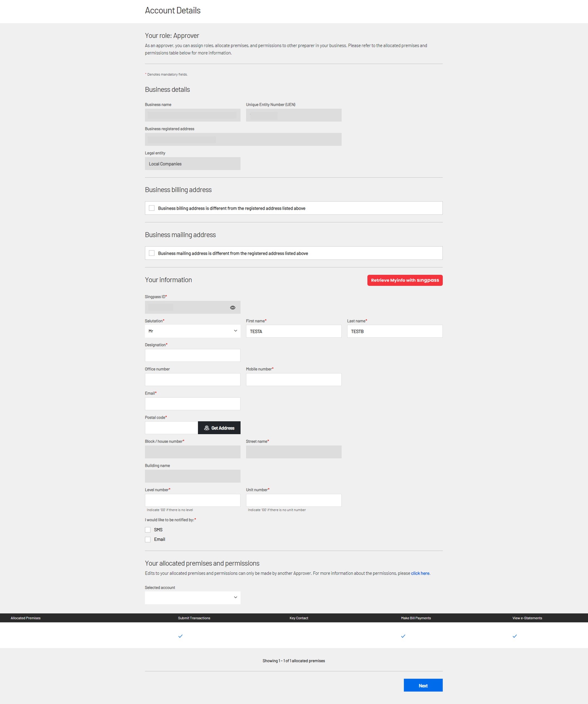
Task: Enable Business billing address is different checkbox
Action: [153, 208]
